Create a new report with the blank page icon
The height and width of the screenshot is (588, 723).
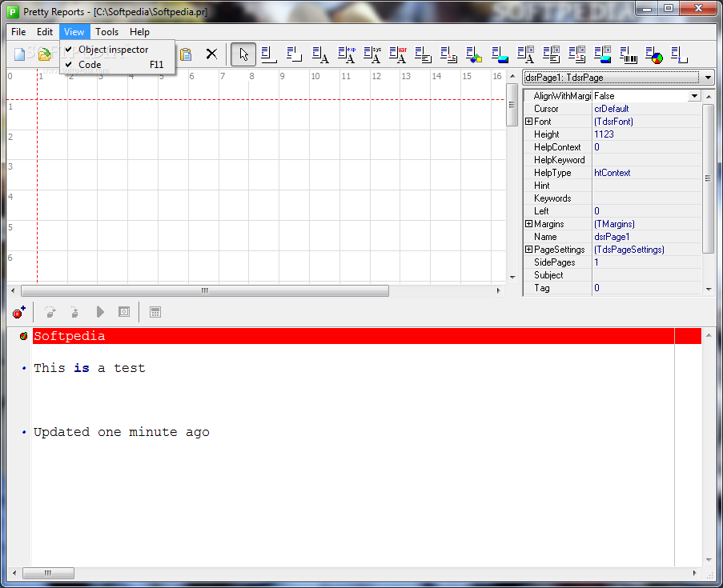[x=19, y=54]
